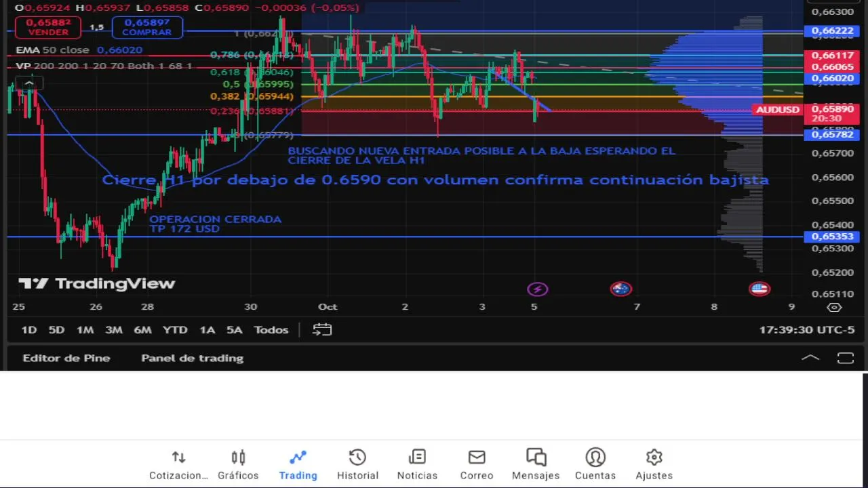The image size is (868, 488).
Task: Select the 1M time range
Action: coord(85,330)
